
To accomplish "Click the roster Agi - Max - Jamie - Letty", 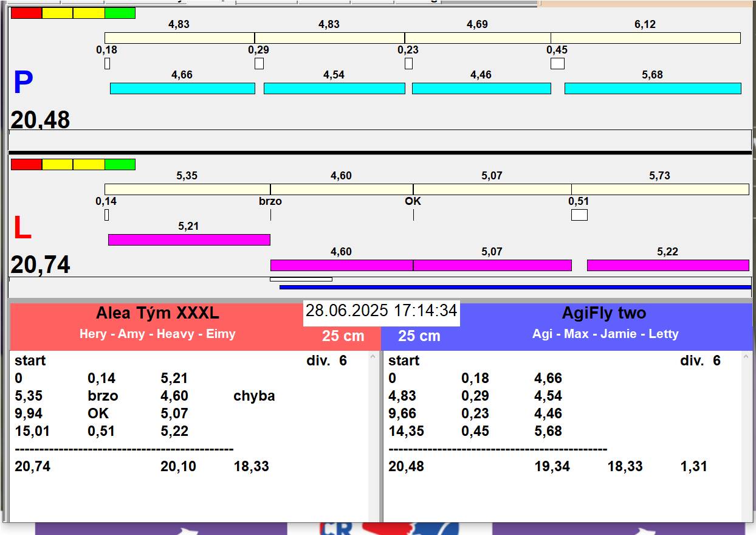I will [605, 334].
